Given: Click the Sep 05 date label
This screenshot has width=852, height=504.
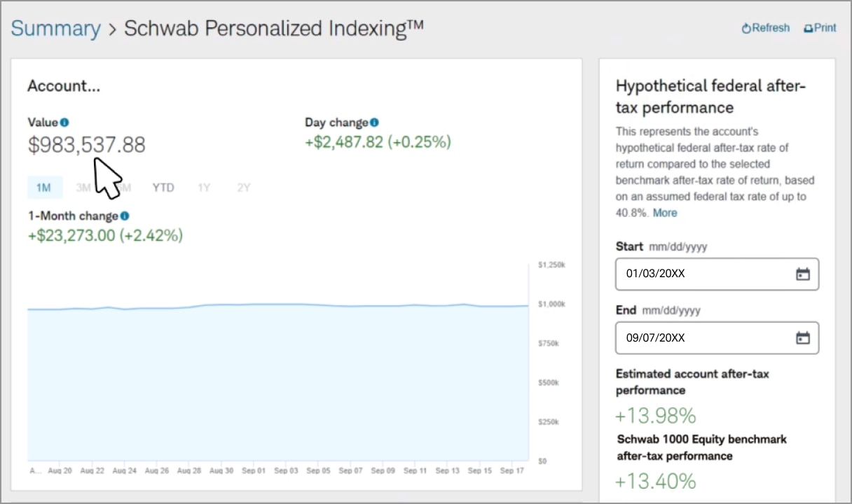Looking at the screenshot, I should coord(318,471).
